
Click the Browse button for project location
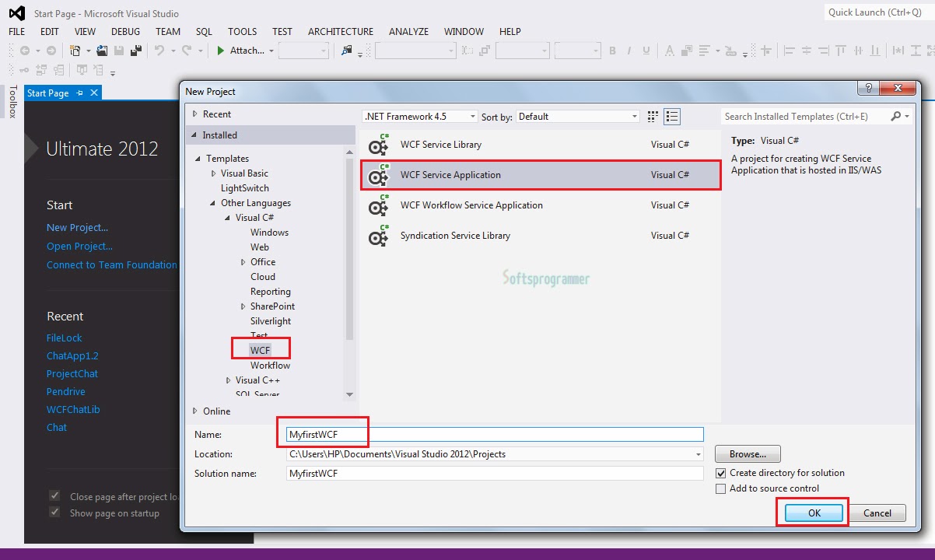click(x=746, y=453)
